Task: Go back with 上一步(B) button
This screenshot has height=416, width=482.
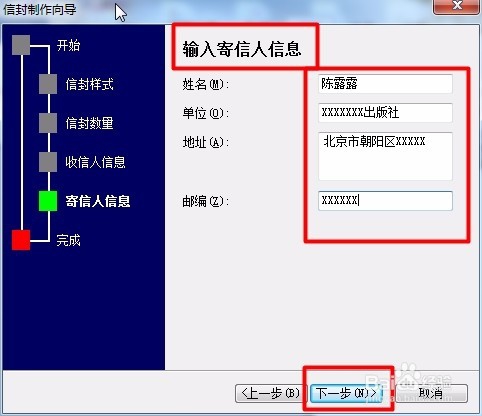Action: pos(270,393)
